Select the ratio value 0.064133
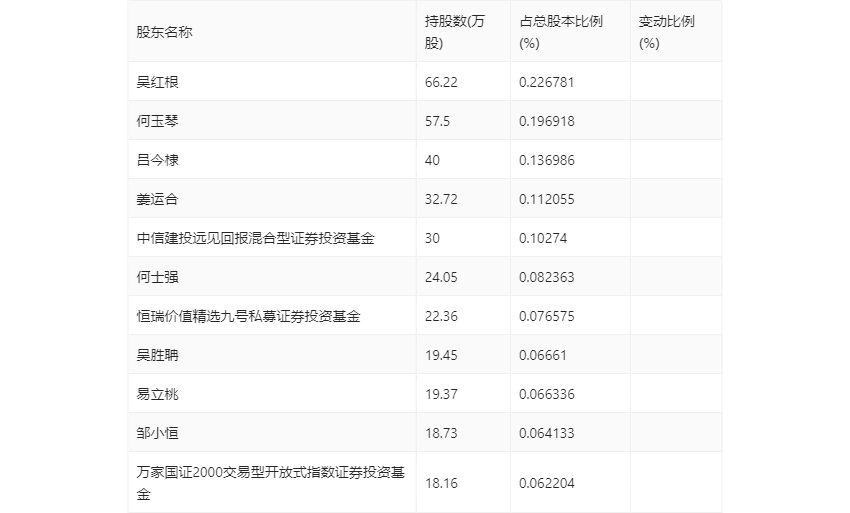Screen dimensions: 850x513 pyautogui.click(x=546, y=433)
